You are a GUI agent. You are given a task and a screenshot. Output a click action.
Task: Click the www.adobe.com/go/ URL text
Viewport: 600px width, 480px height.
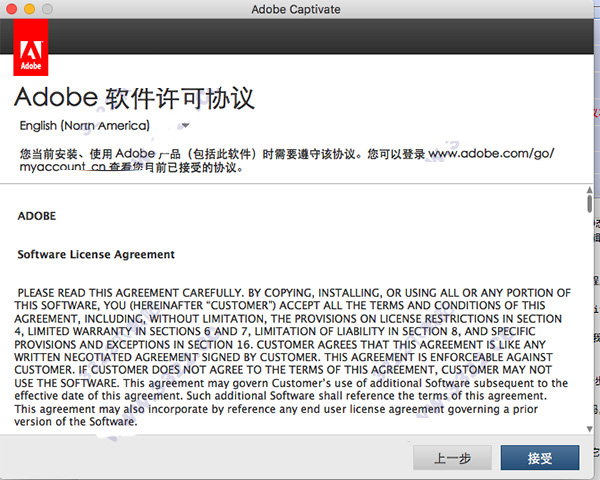point(491,154)
